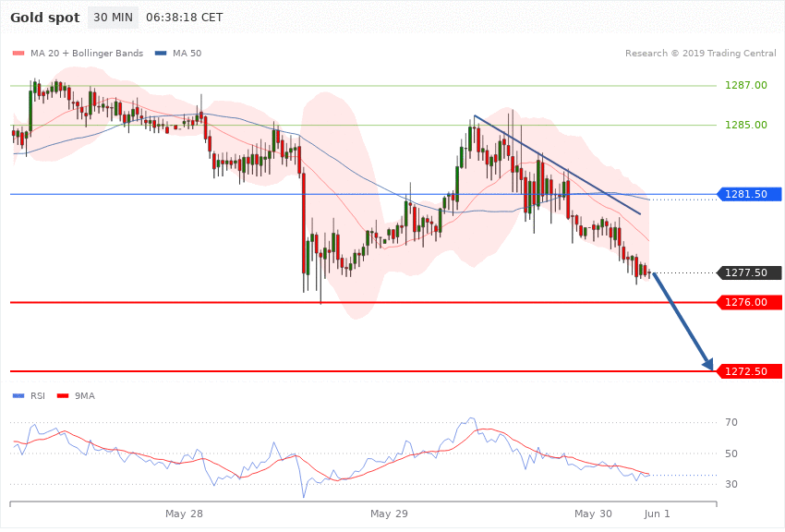Click the May 28 date axis label

pyautogui.click(x=184, y=514)
